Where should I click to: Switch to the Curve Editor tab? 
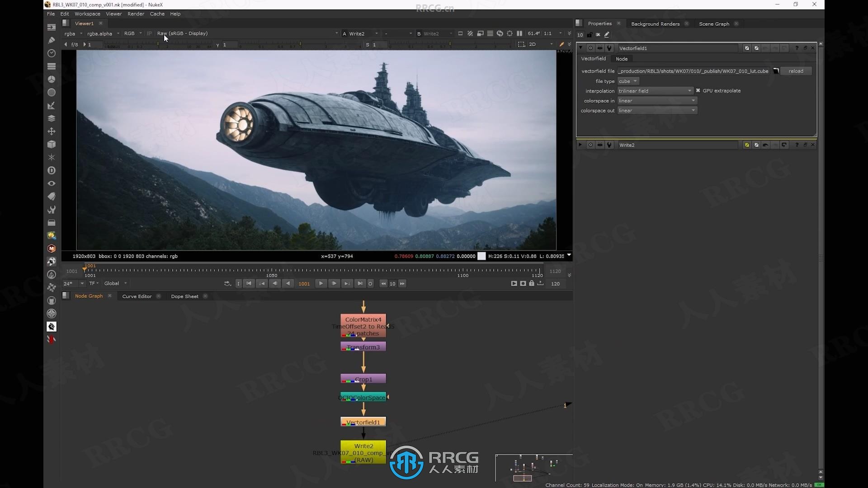coord(137,296)
